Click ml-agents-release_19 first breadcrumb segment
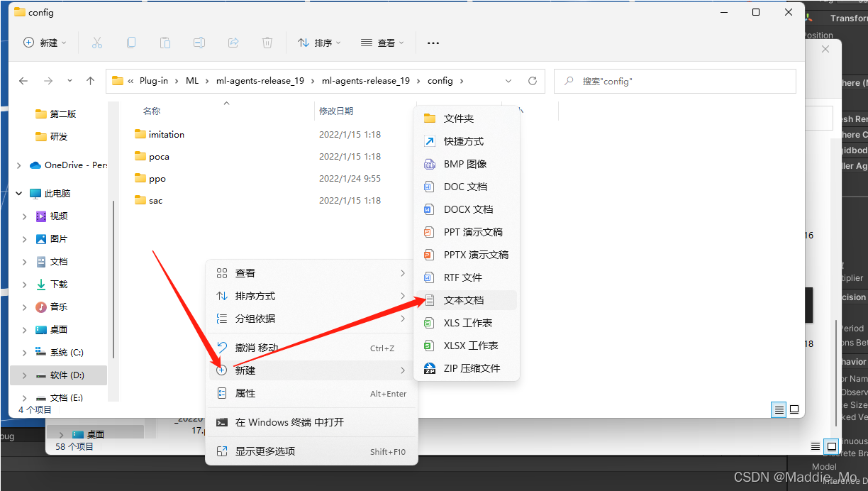This screenshot has height=491, width=868. point(260,81)
